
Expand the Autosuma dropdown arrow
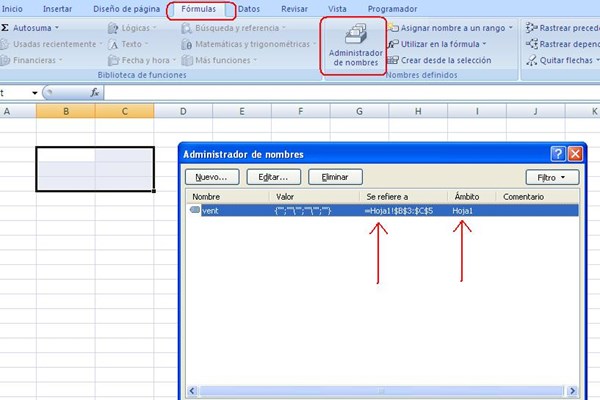pyautogui.click(x=57, y=28)
